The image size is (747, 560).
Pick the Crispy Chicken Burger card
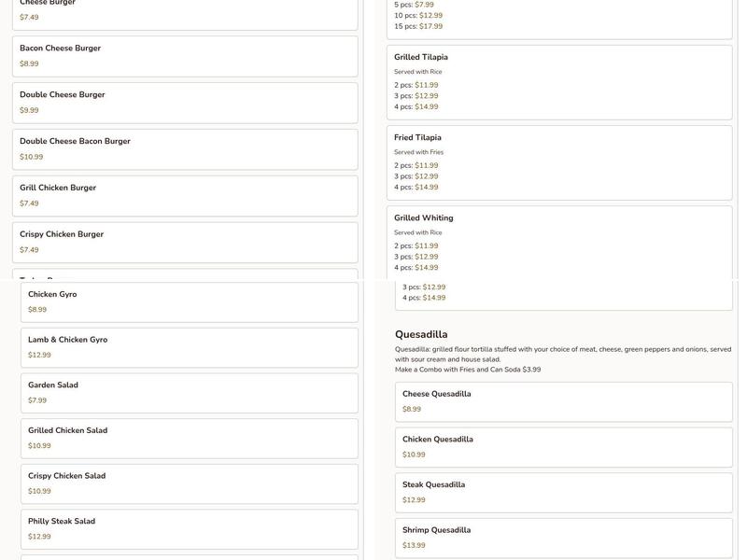[185, 242]
